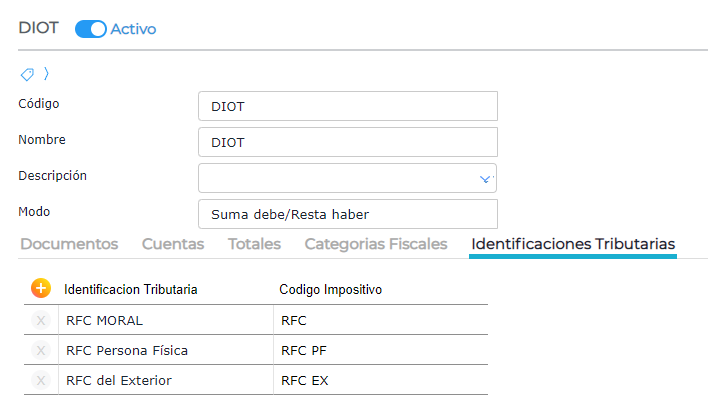Screen dimensions: 708x403
Task: Select the RFC MORAL identification cell
Action: 165,321
